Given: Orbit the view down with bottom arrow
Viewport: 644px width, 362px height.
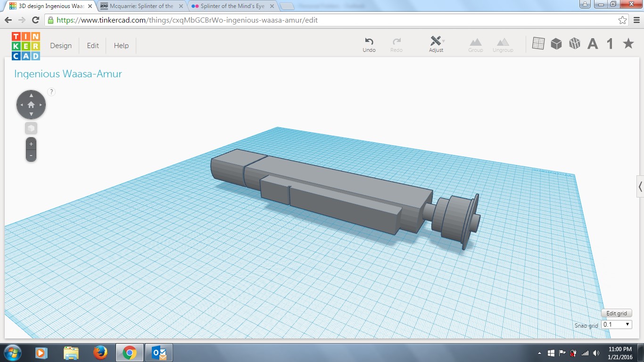Looking at the screenshot, I should pyautogui.click(x=31, y=114).
